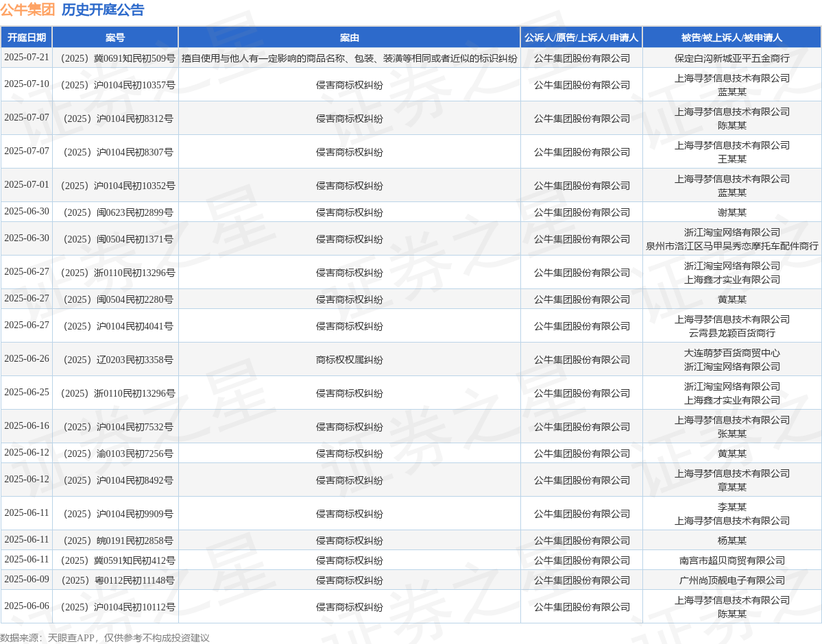This screenshot has height=644, width=822.
Task: Click the date 2025-06-16
Action: 27,425
